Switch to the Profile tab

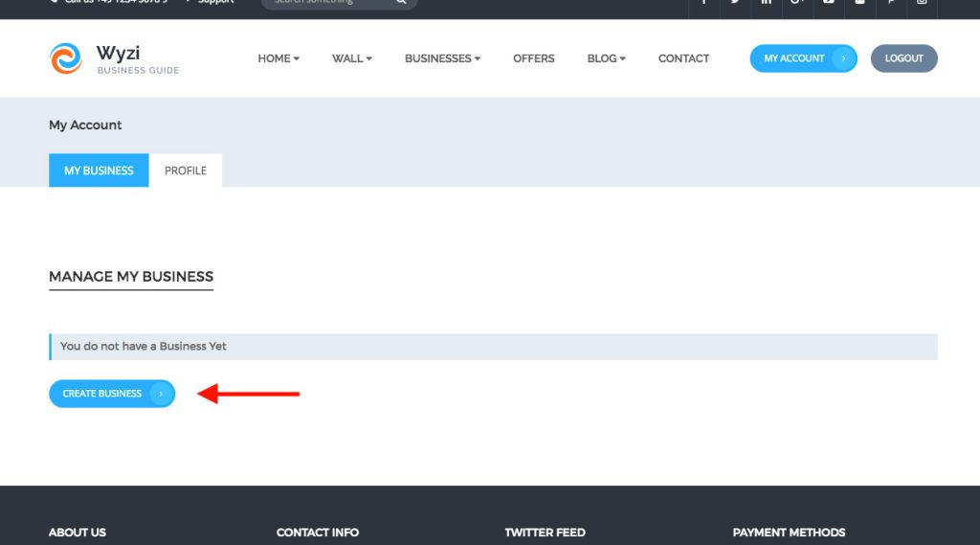point(186,170)
